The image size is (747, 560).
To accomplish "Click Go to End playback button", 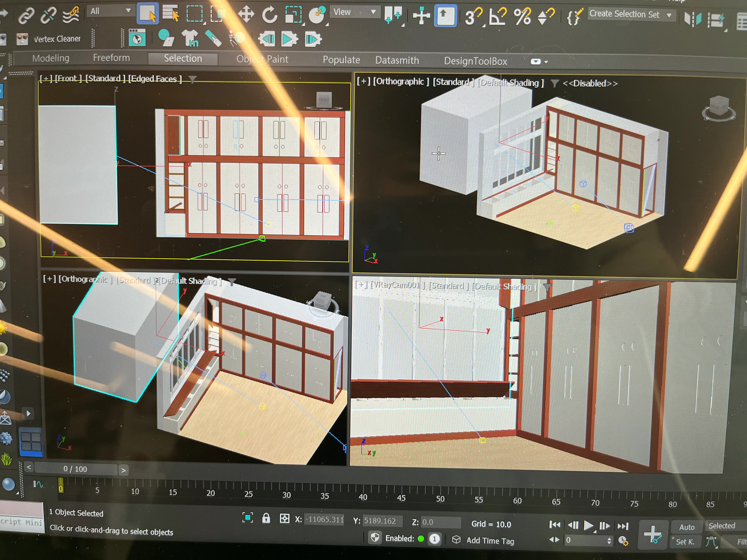I will pyautogui.click(x=623, y=526).
